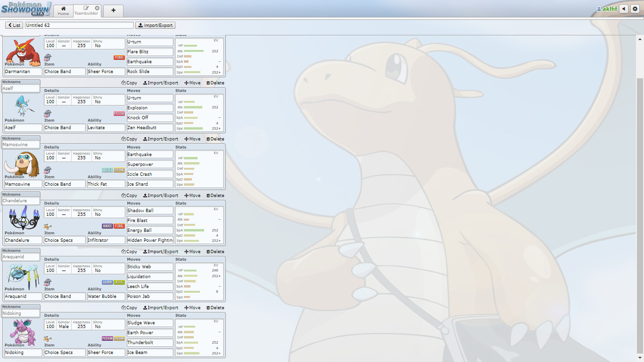Screen dimensions: 644x362
Task: Change Darmanitan's Sheer Force ability
Action: pyautogui.click(x=106, y=72)
